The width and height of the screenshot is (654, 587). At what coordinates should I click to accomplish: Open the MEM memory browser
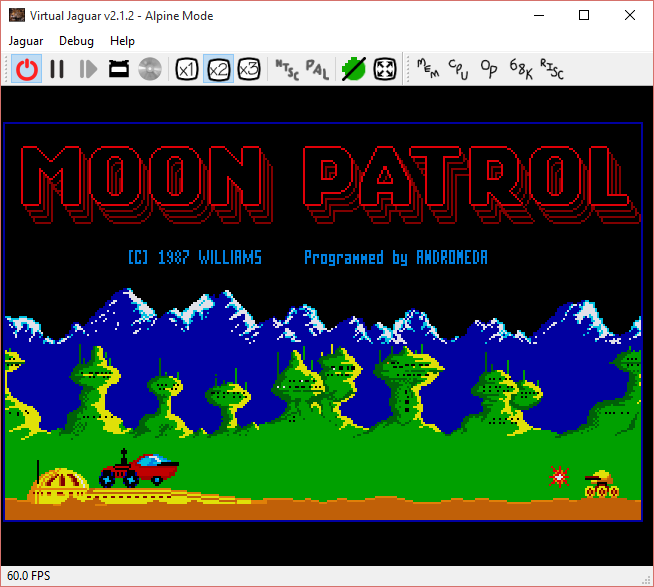click(427, 69)
